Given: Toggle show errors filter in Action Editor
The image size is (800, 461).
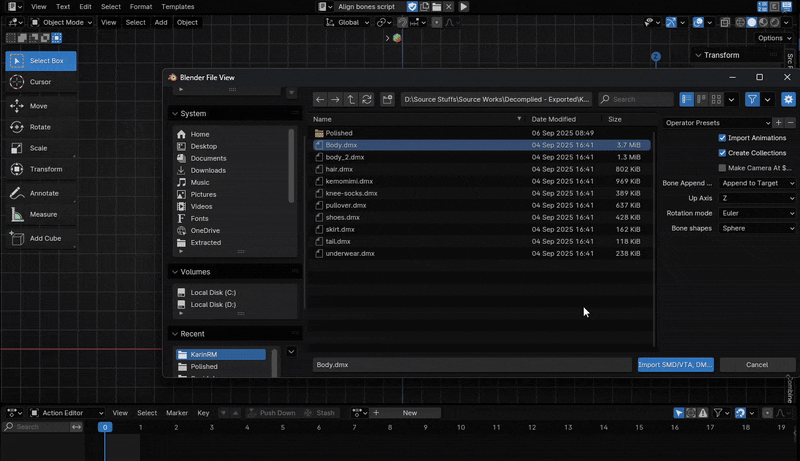Looking at the screenshot, I should coord(703,413).
